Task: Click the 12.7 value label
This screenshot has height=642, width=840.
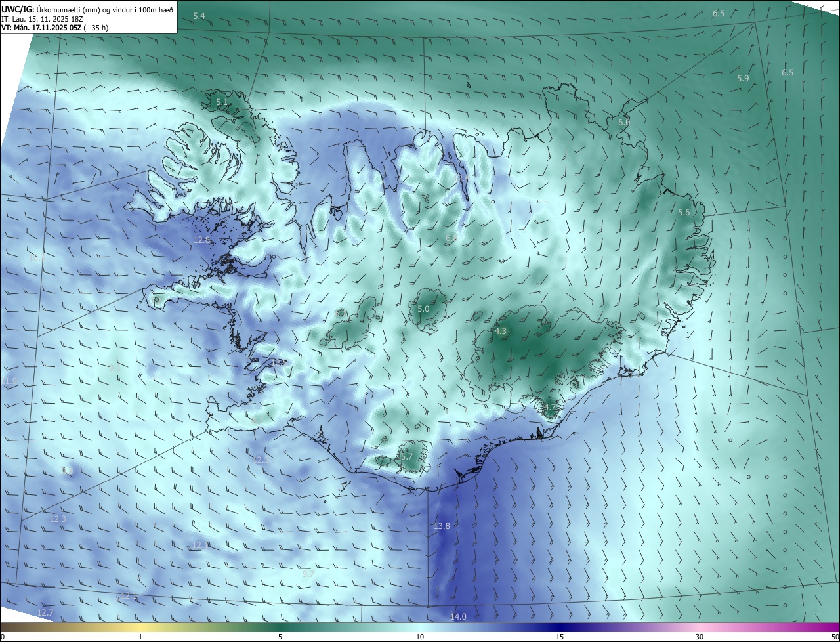Action: point(45,613)
